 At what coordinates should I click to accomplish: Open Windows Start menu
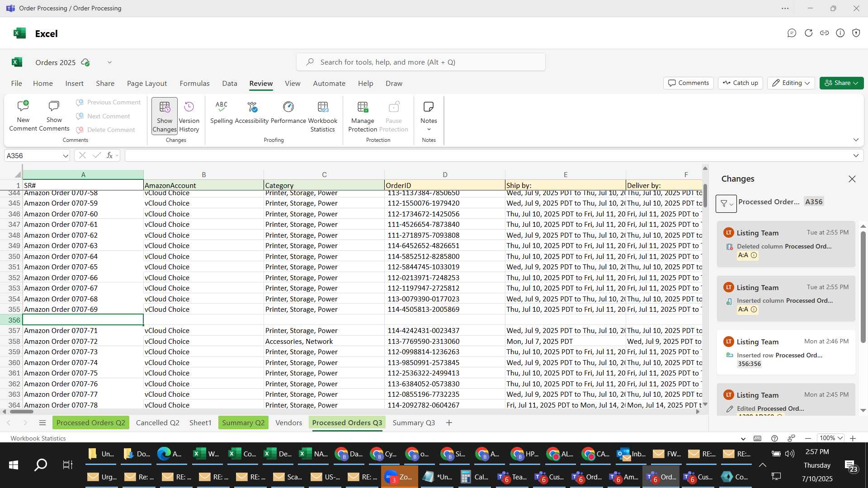tap(14, 465)
